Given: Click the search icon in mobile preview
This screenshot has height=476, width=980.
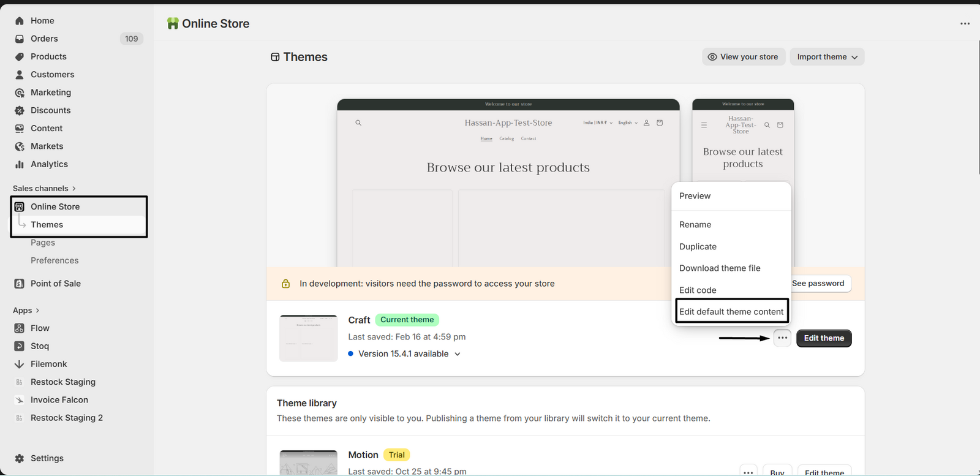Looking at the screenshot, I should (x=767, y=125).
